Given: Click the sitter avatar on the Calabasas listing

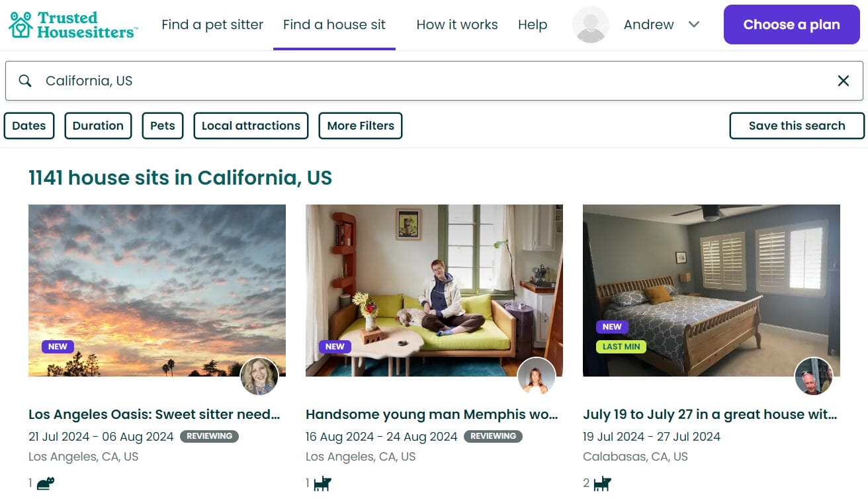Looking at the screenshot, I should [x=814, y=377].
